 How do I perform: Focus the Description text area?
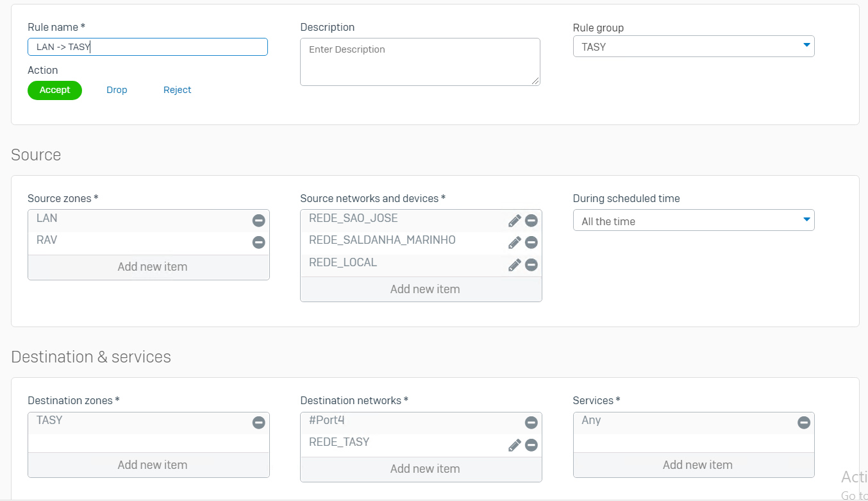tap(419, 62)
